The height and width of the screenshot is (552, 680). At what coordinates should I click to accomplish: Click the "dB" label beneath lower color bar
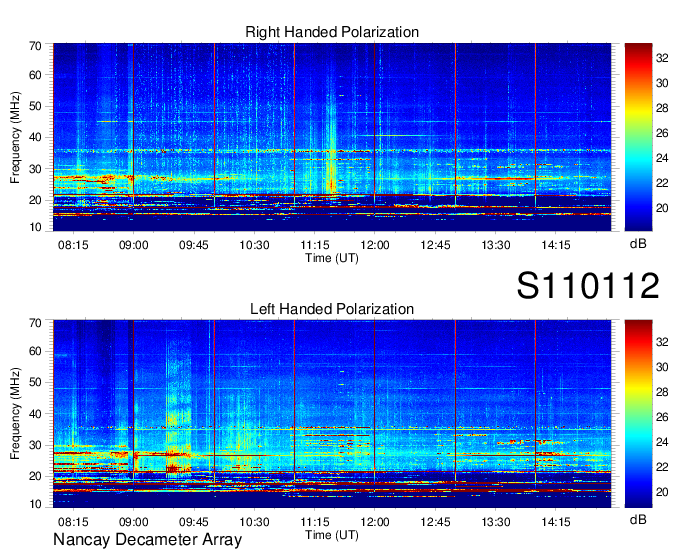(638, 520)
